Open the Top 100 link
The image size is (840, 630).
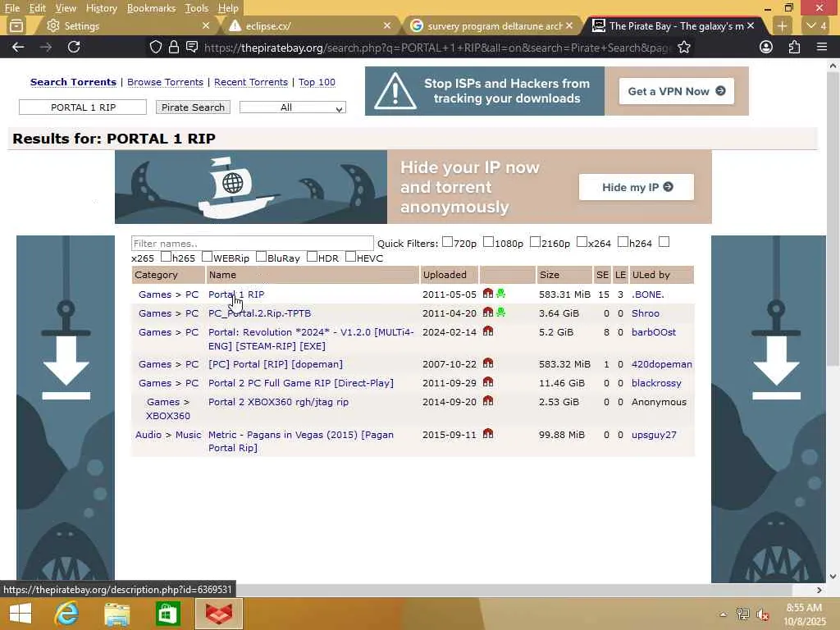[x=317, y=82]
